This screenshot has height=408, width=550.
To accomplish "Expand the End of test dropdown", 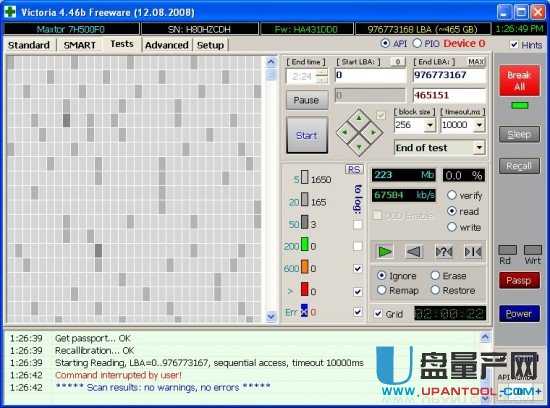I will tap(479, 148).
